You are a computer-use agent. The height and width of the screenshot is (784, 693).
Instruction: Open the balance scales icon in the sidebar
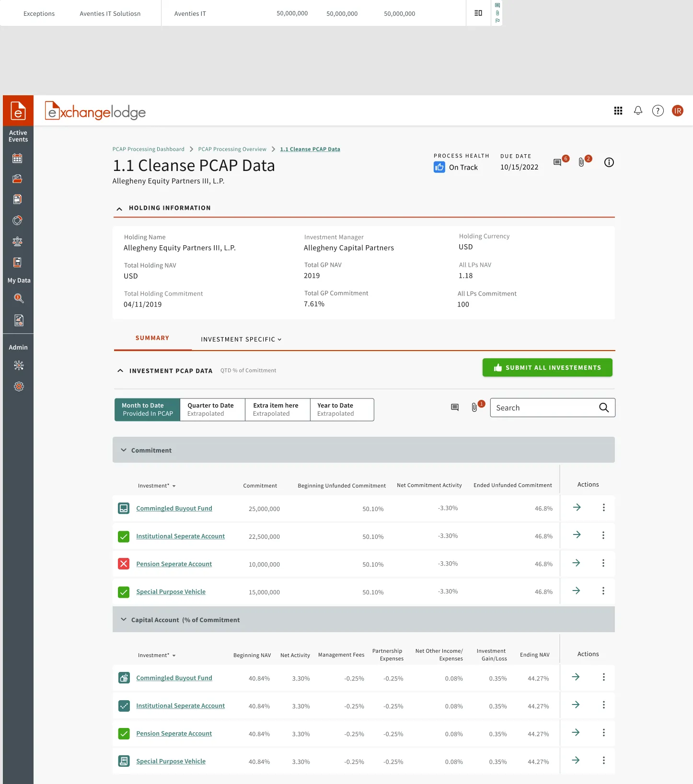[x=17, y=241]
